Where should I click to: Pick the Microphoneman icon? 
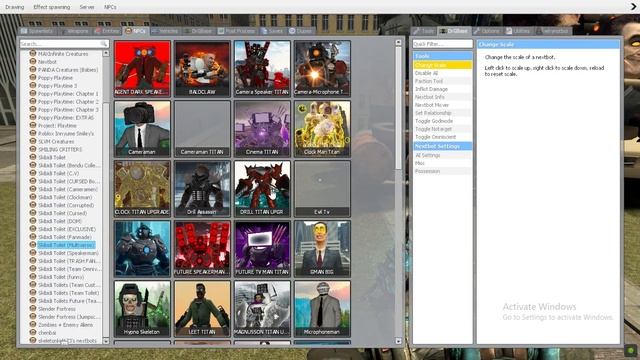coord(322,309)
